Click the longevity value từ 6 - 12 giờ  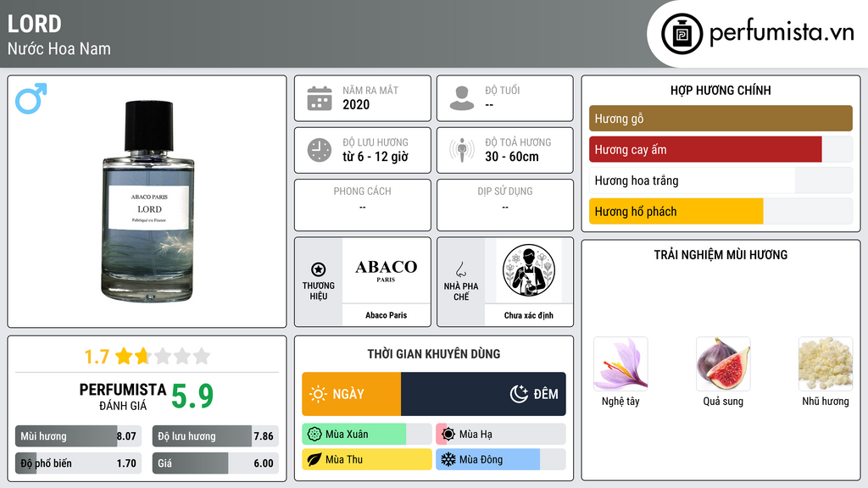[376, 157]
